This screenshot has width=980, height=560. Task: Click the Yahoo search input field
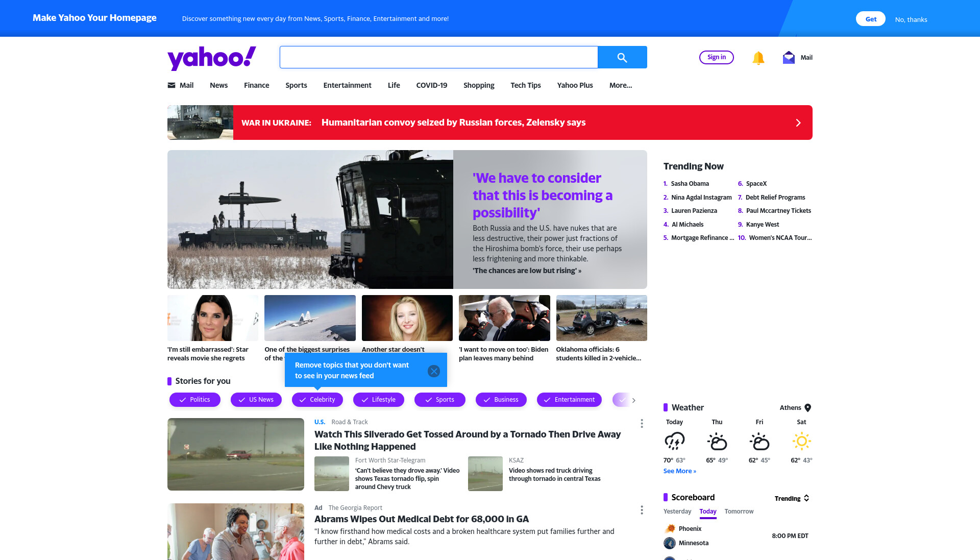tap(439, 57)
